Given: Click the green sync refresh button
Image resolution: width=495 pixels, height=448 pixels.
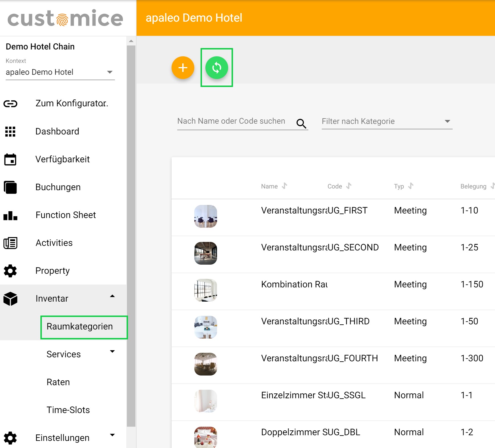Looking at the screenshot, I should 217,68.
